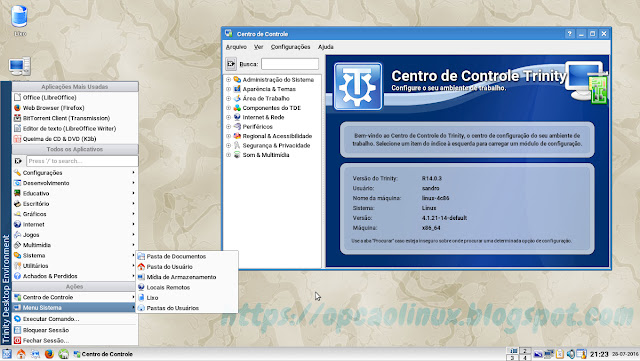Open the volume speaker tray icon
Screen dimensions: 640x361
(x=570, y=354)
